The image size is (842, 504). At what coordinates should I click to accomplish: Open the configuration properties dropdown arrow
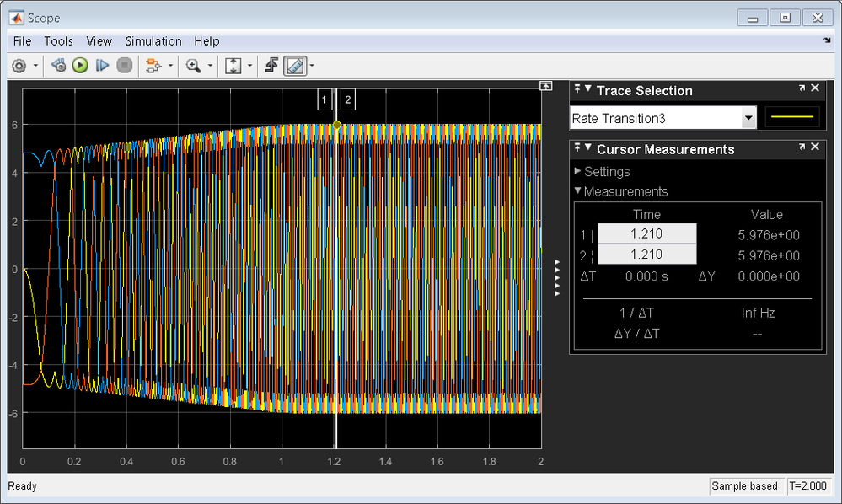35,66
